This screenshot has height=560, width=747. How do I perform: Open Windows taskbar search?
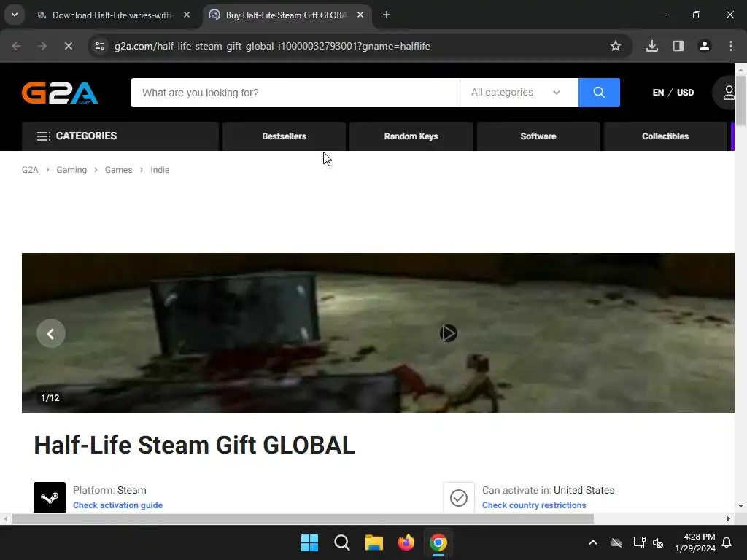pos(342,542)
